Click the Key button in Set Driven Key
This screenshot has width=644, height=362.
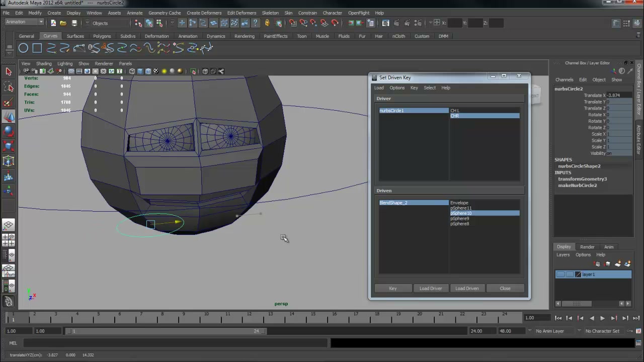(393, 289)
